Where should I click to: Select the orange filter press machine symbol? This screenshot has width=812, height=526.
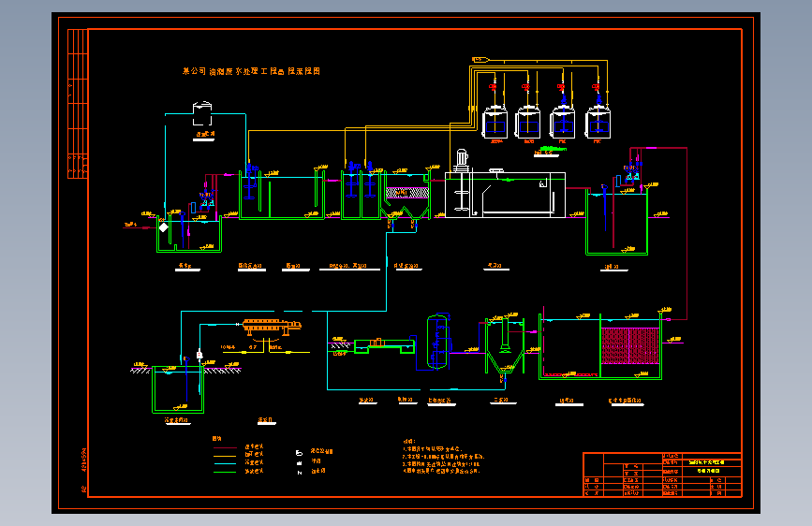[x=272, y=326]
